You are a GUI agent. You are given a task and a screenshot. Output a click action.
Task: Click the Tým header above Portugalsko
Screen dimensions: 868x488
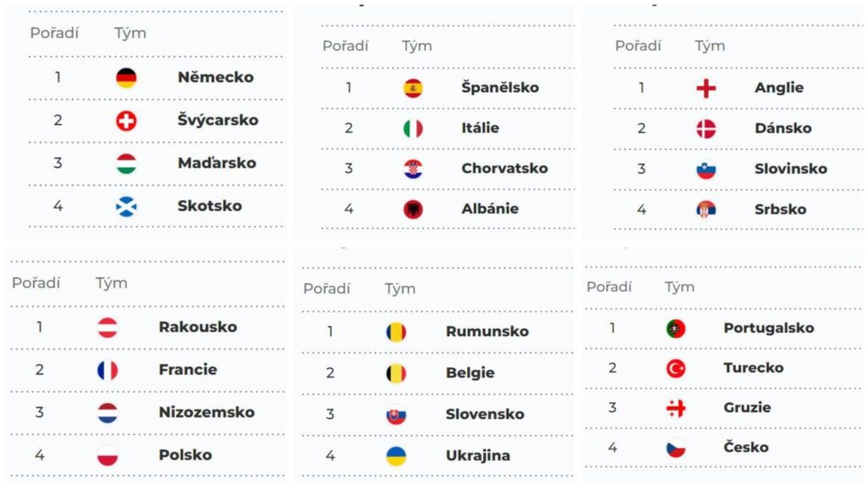point(679,287)
